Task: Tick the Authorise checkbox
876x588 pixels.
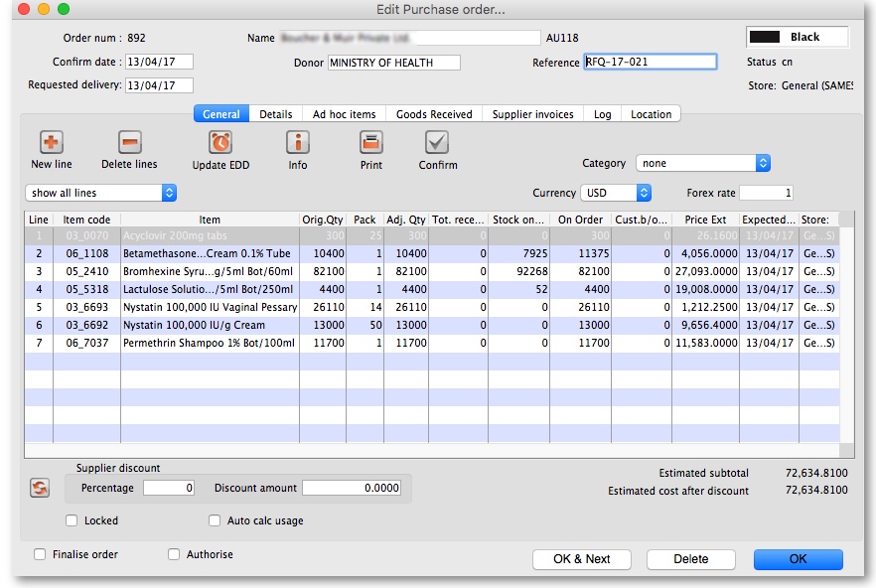Action: 174,554
